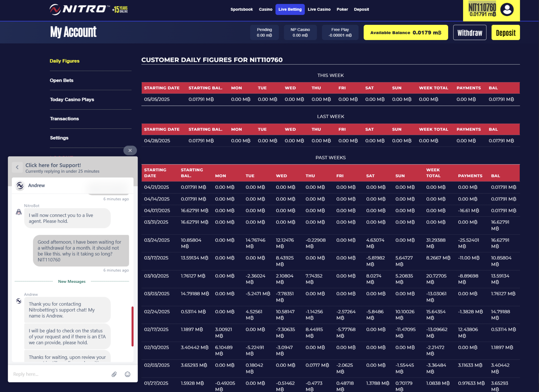Click the 04/21/2025 row date
Image resolution: width=539 pixels, height=392 pixels.
pyautogui.click(x=156, y=187)
